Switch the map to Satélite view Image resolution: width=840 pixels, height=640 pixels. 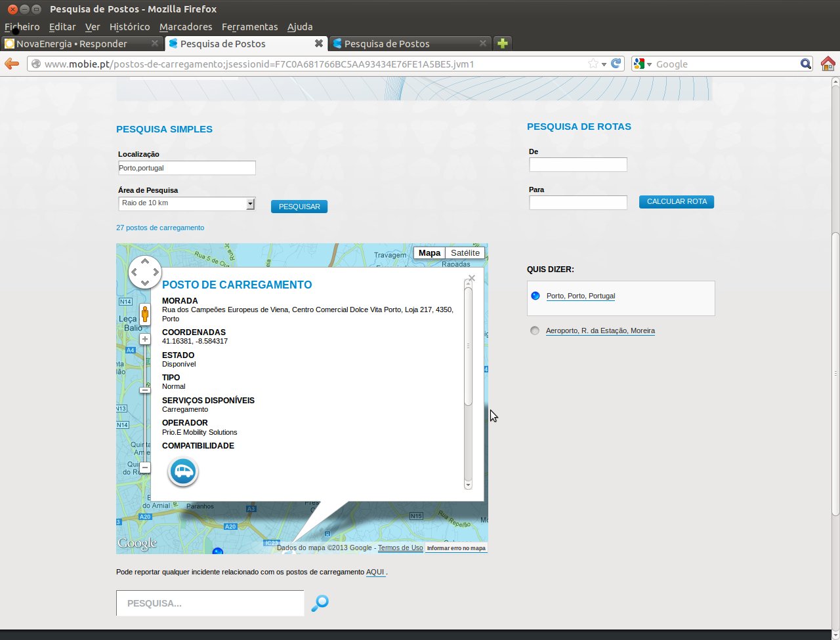point(465,253)
